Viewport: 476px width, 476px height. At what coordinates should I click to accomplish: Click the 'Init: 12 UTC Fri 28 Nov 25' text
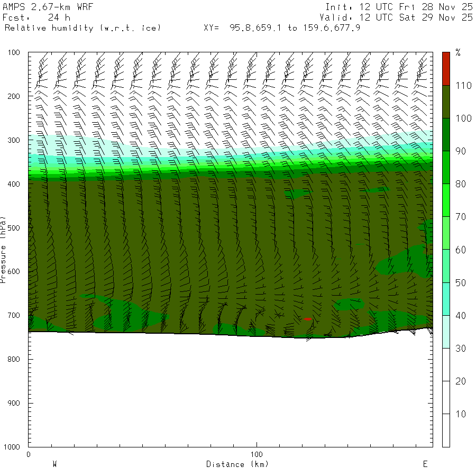coord(399,7)
